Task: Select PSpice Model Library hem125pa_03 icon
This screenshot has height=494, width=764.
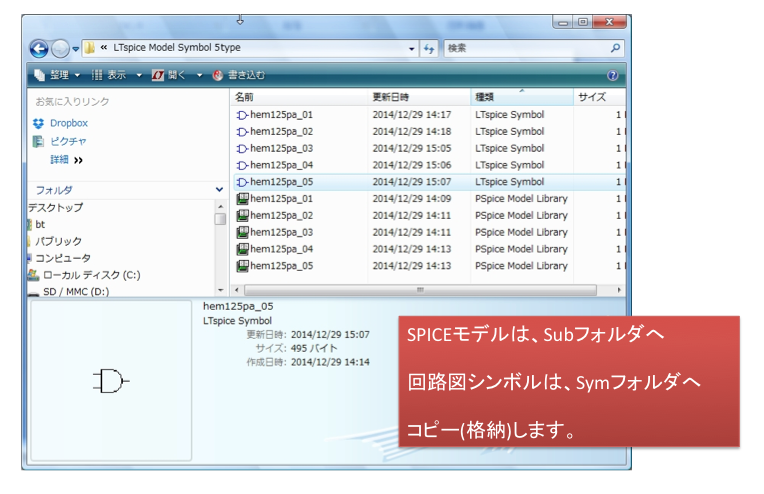Action: click(243, 232)
